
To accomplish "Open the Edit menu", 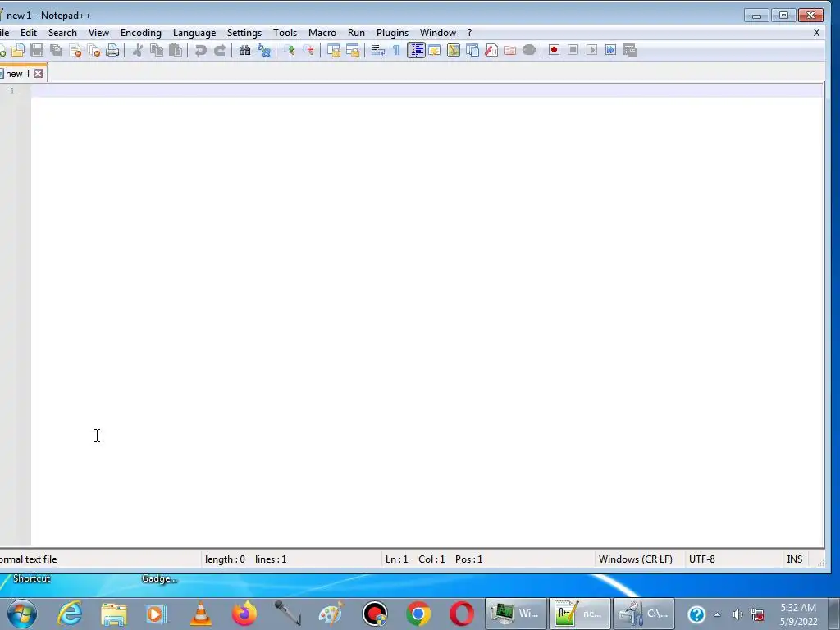I will pos(29,33).
